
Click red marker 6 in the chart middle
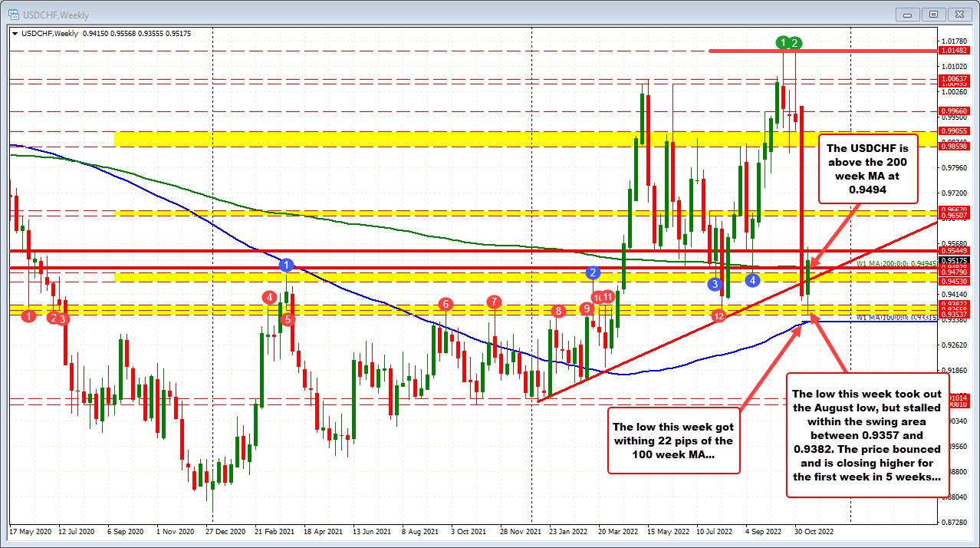coord(445,305)
